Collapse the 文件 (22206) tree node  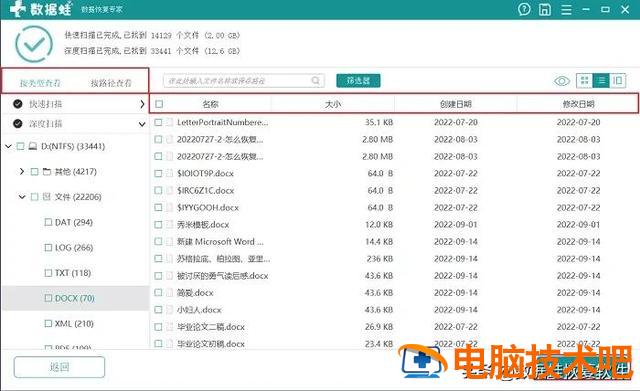[x=22, y=197]
